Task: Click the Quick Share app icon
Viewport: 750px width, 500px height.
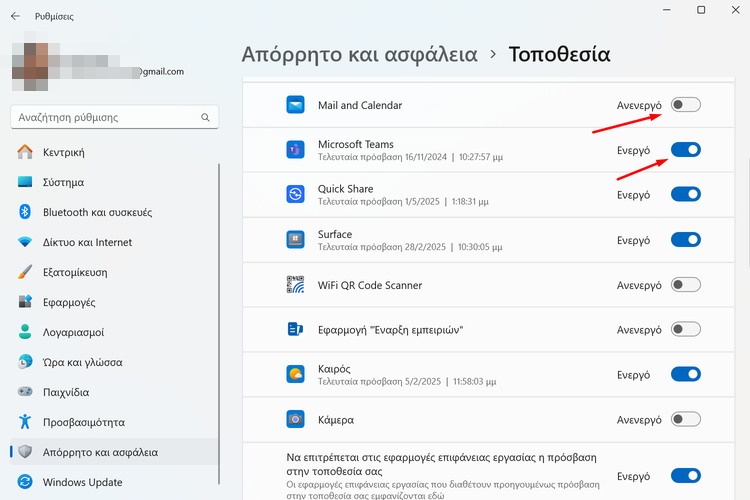Action: coord(296,194)
